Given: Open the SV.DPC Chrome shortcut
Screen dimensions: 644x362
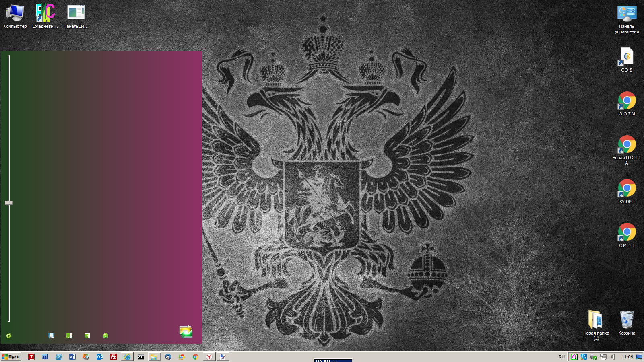Looking at the screenshot, I should pyautogui.click(x=627, y=191).
